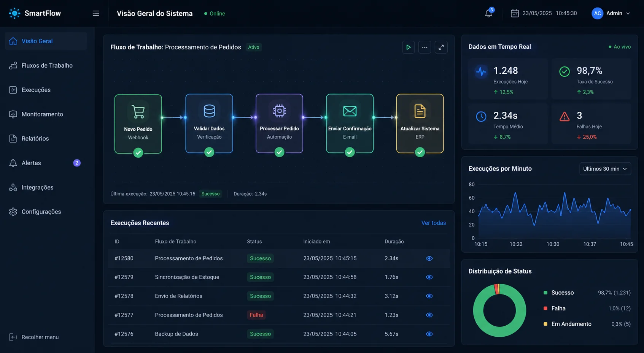
Task: View details of execution #12580
Action: (429, 258)
